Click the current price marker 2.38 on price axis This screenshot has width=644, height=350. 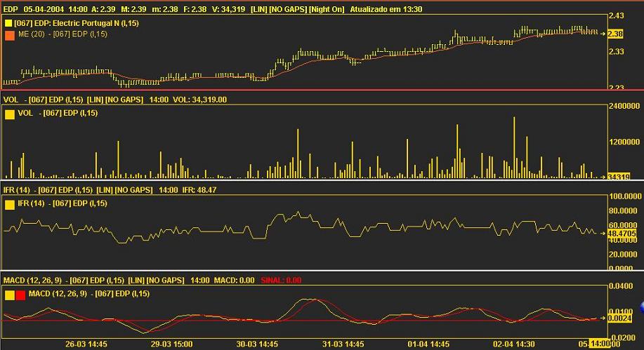615,34
